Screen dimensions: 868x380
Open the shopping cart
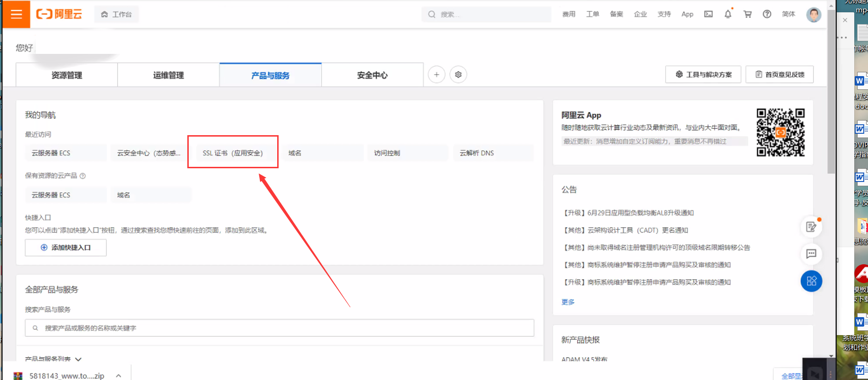click(x=747, y=14)
